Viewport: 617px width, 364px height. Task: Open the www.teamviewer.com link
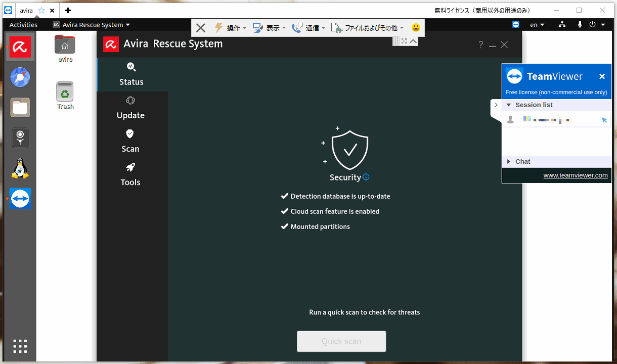coord(576,175)
